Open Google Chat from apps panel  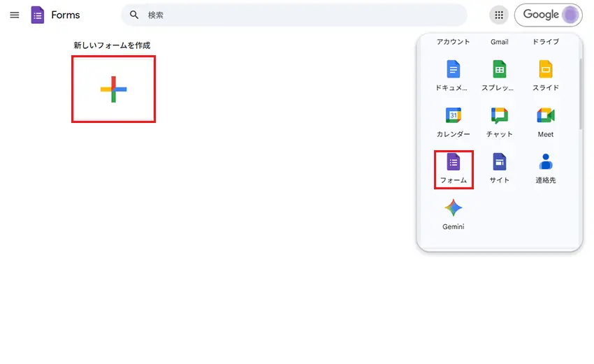click(x=499, y=120)
